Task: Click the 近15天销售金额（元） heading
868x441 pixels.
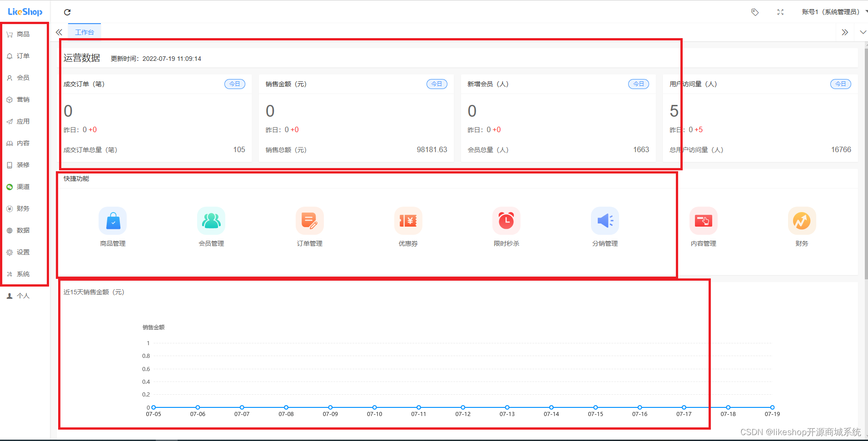Action: tap(94, 292)
